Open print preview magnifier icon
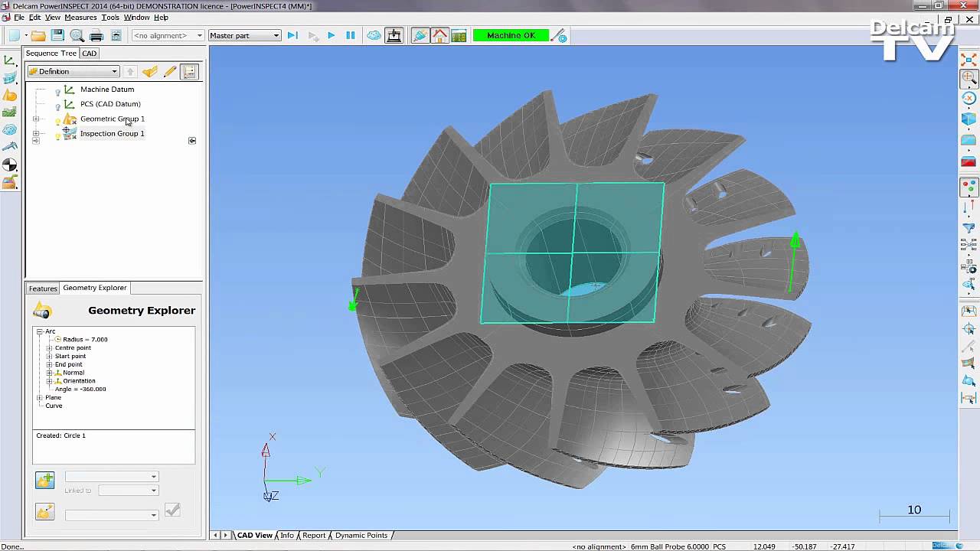980x551 pixels. tap(77, 35)
